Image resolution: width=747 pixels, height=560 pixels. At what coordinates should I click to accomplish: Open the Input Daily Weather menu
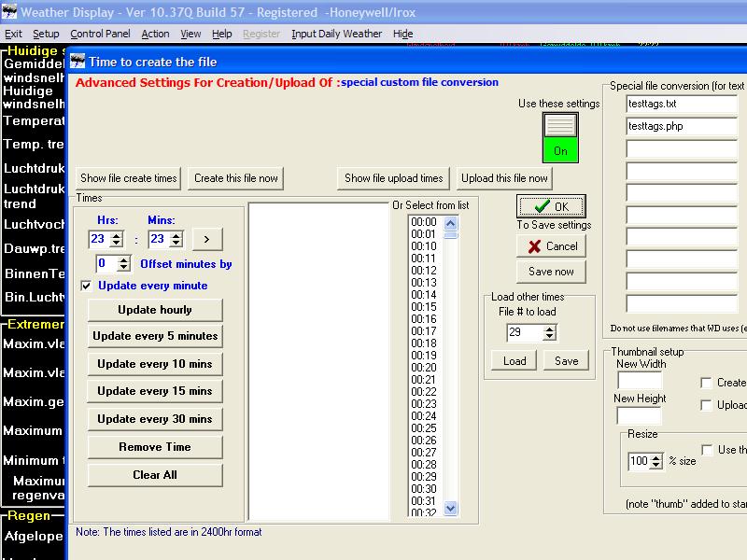[x=336, y=34]
